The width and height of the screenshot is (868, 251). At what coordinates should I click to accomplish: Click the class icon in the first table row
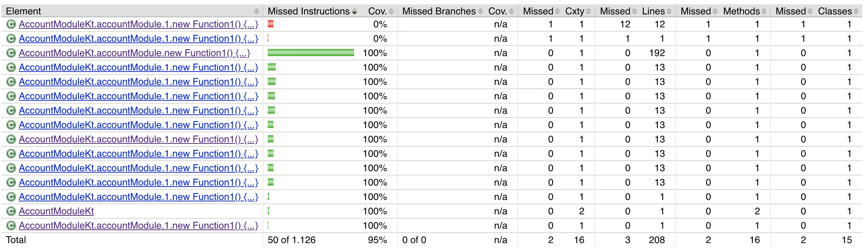pos(11,24)
